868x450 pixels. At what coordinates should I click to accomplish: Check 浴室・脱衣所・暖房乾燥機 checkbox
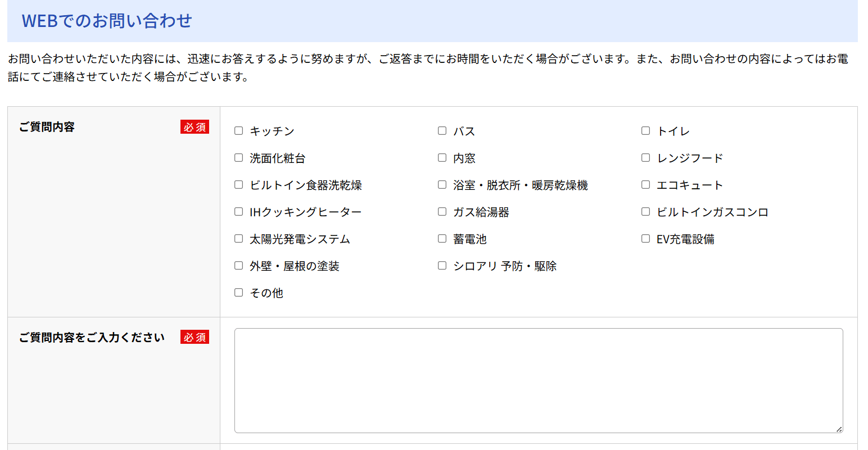[x=442, y=185]
